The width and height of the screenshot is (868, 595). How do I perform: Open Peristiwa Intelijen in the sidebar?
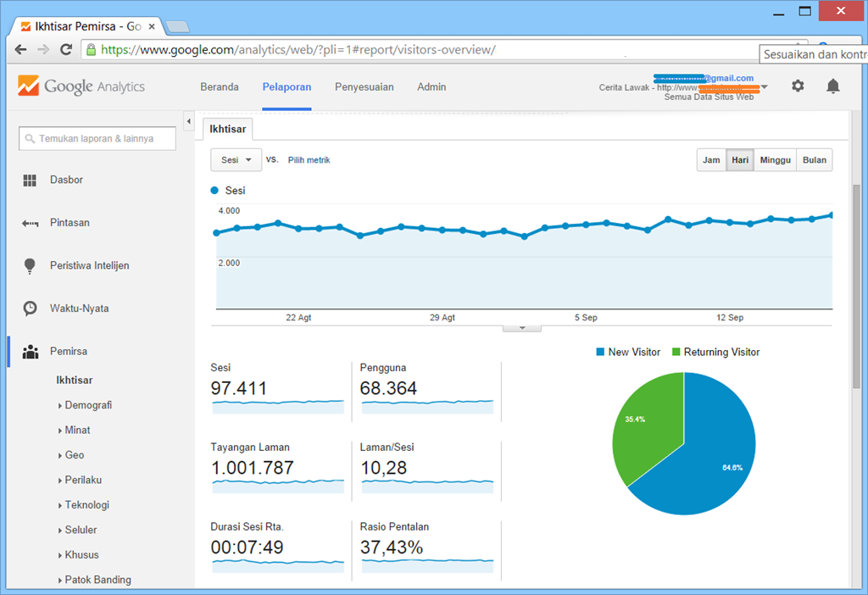pos(90,265)
